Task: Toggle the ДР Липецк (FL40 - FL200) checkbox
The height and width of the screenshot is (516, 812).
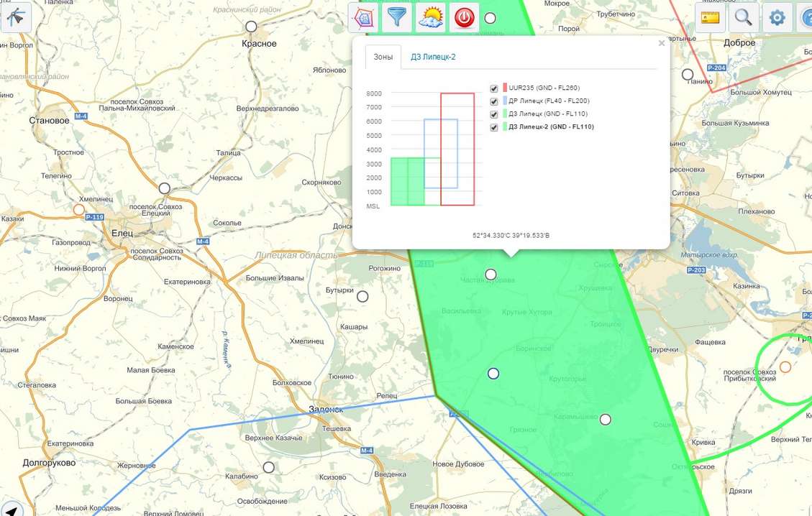Action: click(x=494, y=101)
